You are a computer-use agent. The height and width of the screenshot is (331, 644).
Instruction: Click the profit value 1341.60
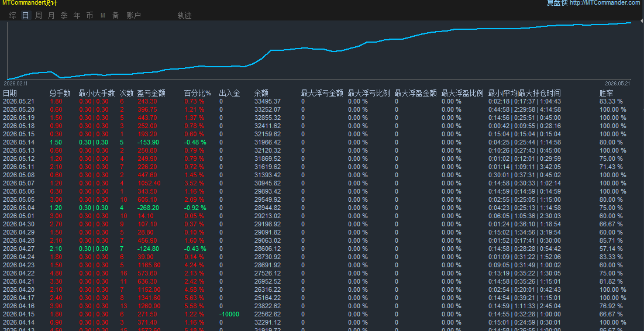(149, 298)
